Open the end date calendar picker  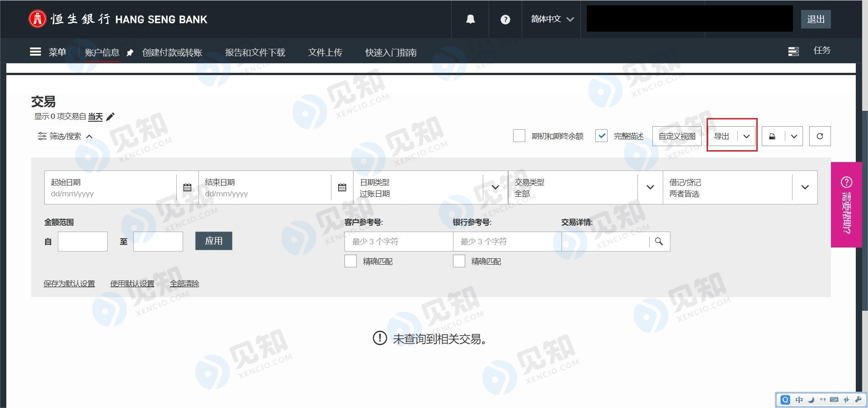(342, 187)
